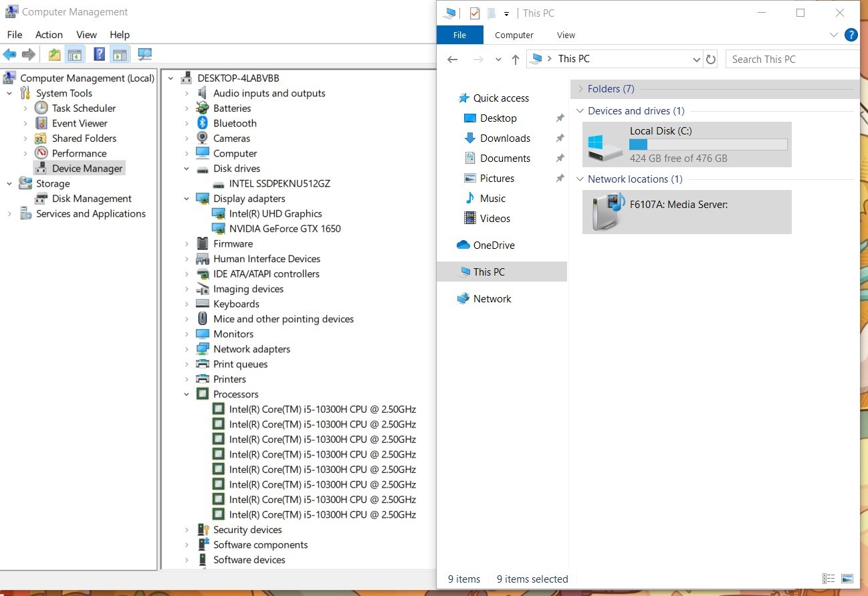868x596 pixels.
Task: Toggle Show/Hide Console Tree toolbar button
Action: [x=74, y=55]
